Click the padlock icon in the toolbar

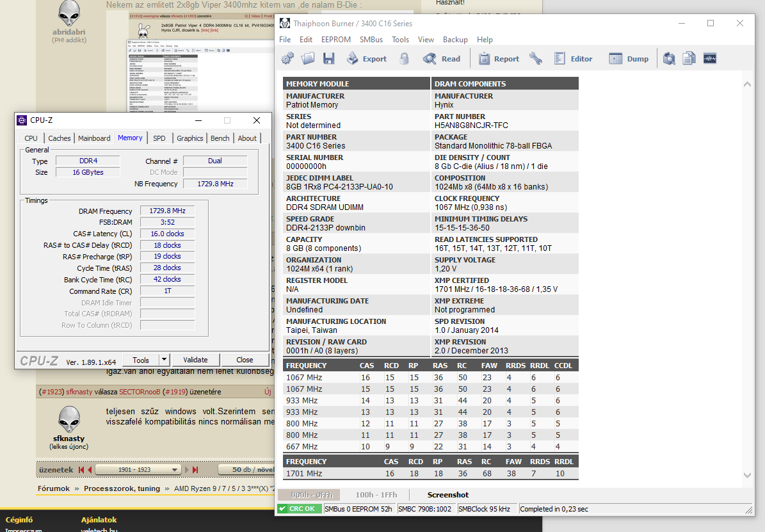click(404, 58)
